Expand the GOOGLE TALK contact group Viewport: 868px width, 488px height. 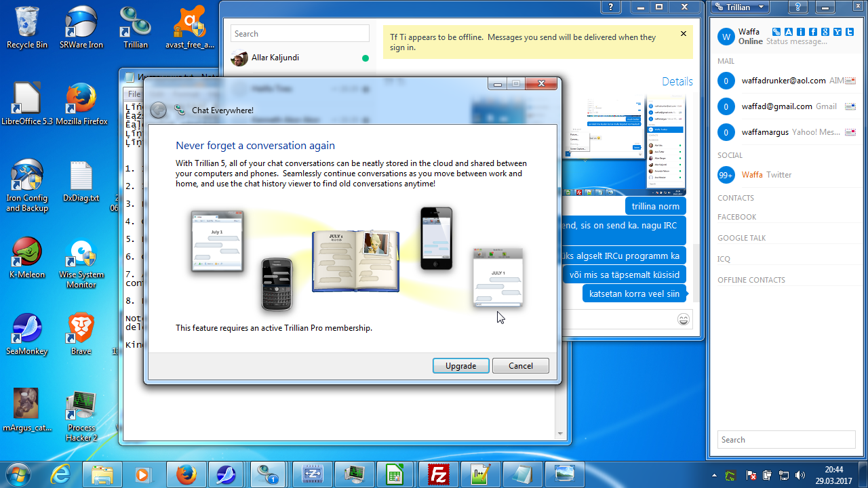[x=743, y=238]
